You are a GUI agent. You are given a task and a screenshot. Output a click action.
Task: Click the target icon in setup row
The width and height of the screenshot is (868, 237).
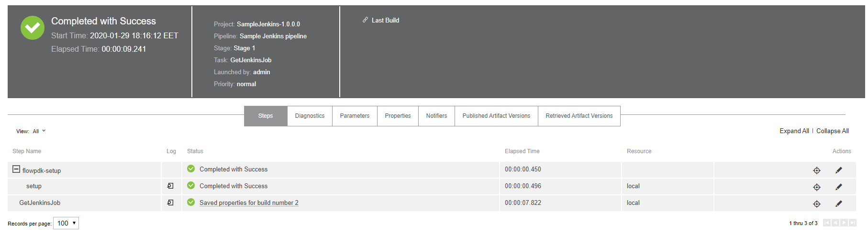[x=817, y=187]
